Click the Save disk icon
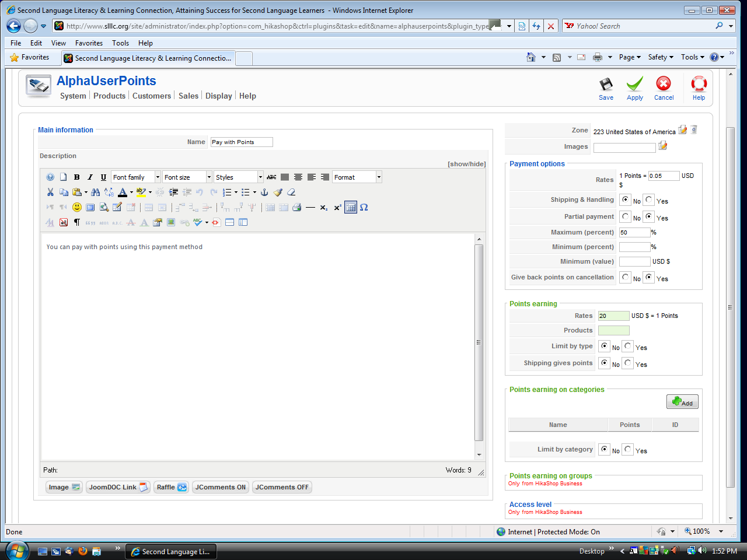Image resolution: width=747 pixels, height=560 pixels. pyautogui.click(x=606, y=85)
